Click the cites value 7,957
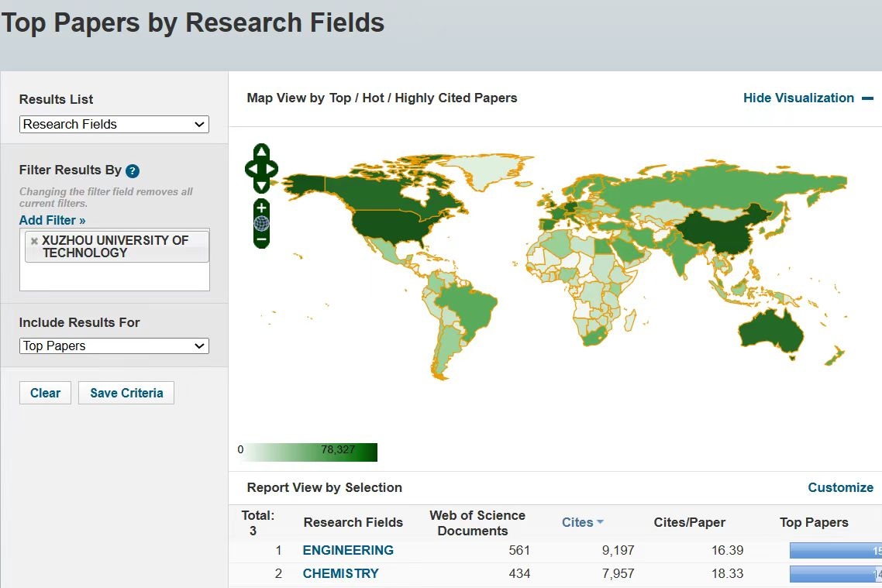This screenshot has height=588, width=882. (x=618, y=573)
